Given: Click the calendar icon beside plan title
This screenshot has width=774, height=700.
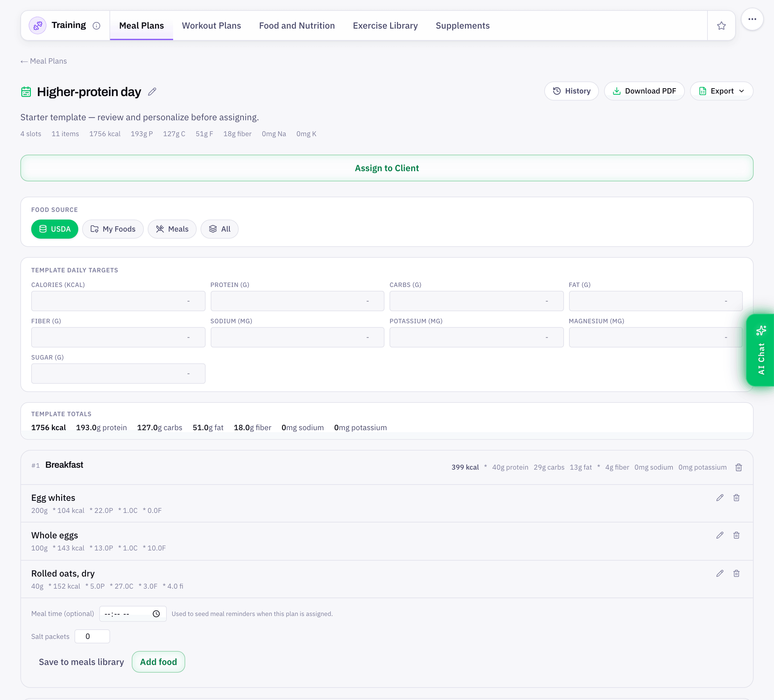Looking at the screenshot, I should pos(26,92).
